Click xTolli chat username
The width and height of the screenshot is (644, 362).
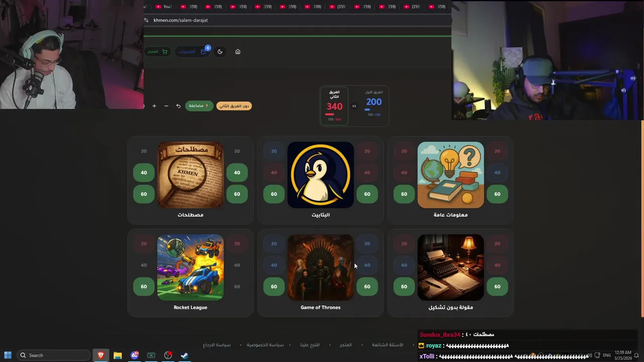pos(427,356)
